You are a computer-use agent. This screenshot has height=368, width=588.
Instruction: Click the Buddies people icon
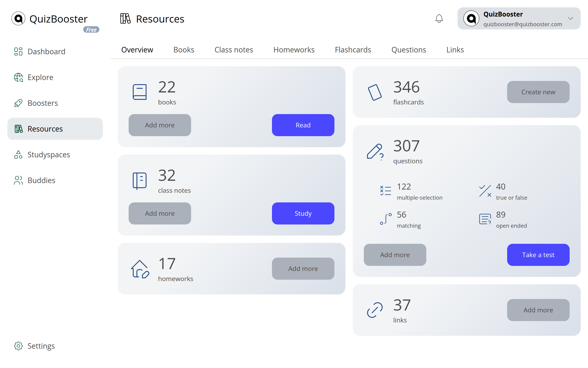[18, 180]
